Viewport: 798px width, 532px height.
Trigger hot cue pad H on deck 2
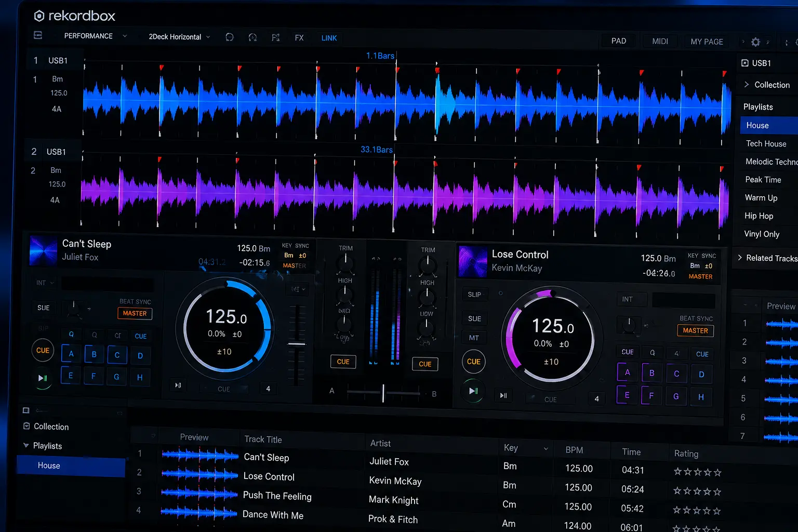701,396
